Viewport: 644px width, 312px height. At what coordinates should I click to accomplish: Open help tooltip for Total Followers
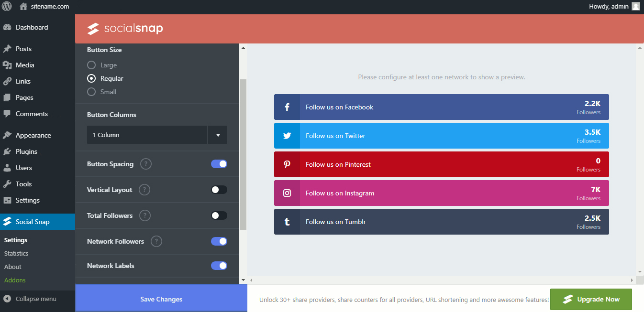[x=145, y=215]
